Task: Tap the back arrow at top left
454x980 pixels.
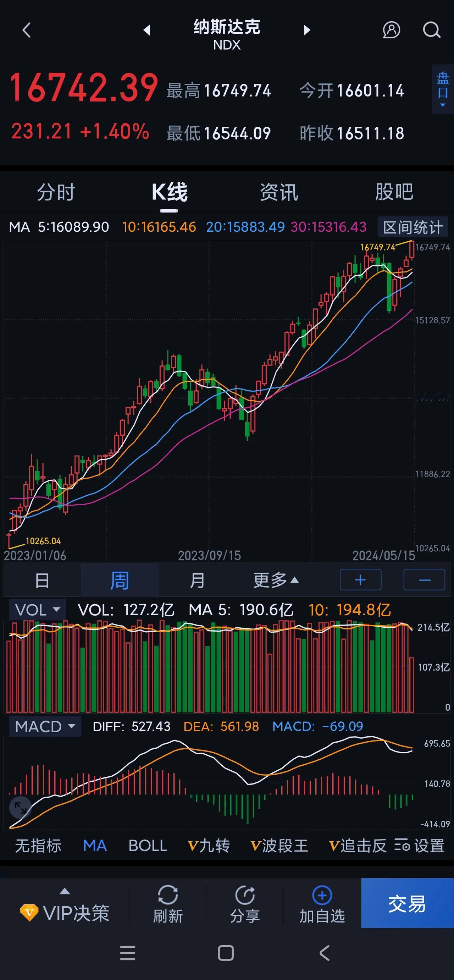Action: (27, 30)
